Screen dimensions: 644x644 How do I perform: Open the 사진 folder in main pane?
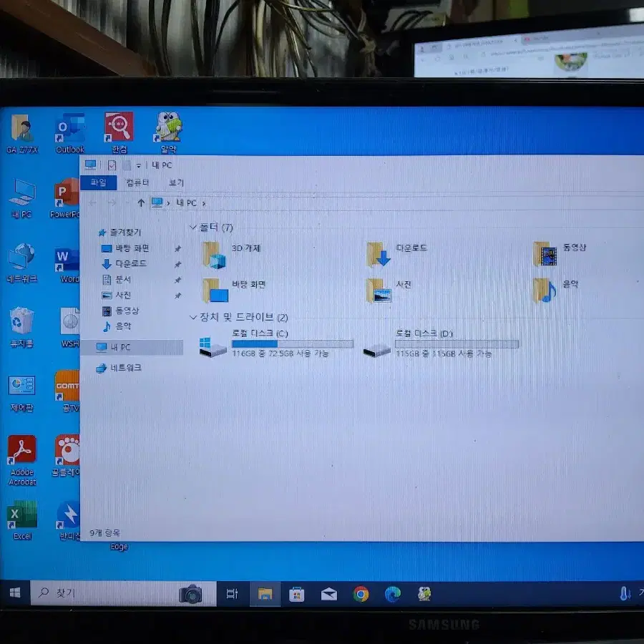click(389, 290)
